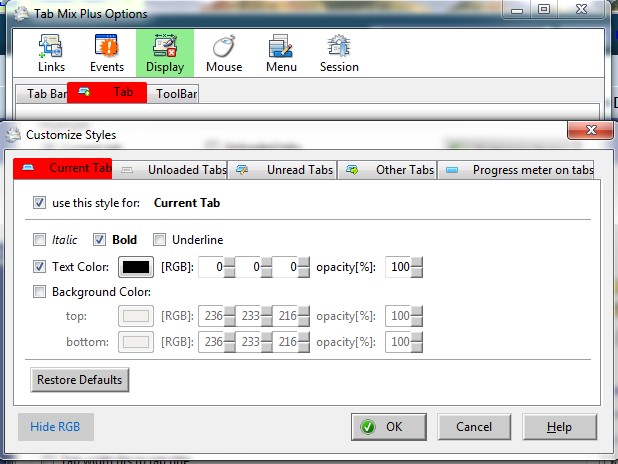Click Restore Defaults button
The width and height of the screenshot is (618, 464).
tap(80, 380)
